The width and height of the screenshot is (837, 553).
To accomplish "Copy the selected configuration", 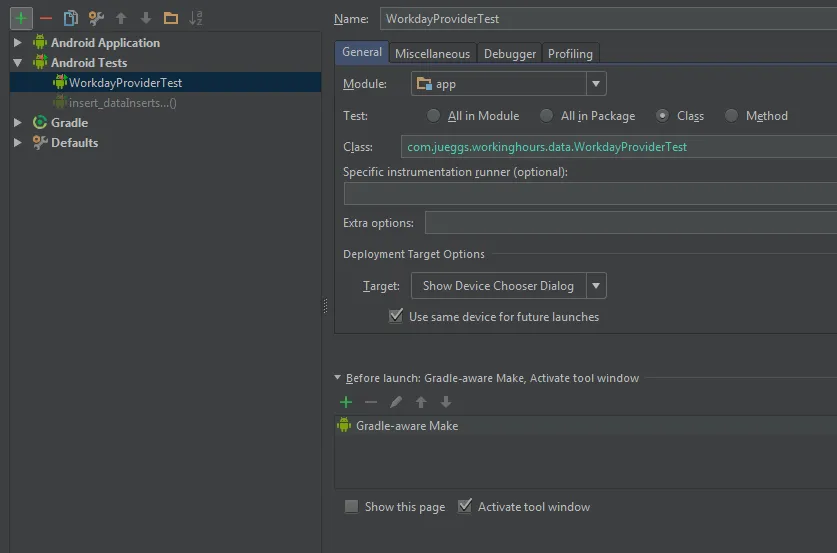I will pyautogui.click(x=70, y=18).
